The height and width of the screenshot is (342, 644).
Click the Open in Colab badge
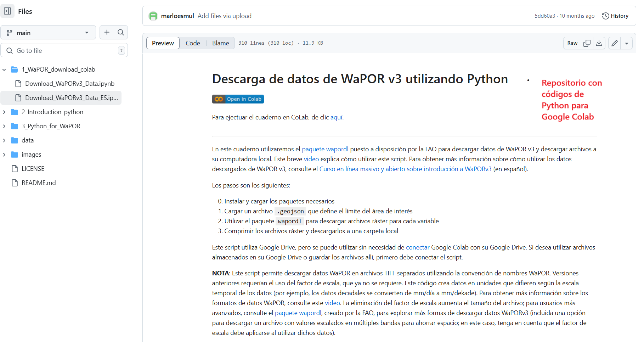click(x=238, y=99)
